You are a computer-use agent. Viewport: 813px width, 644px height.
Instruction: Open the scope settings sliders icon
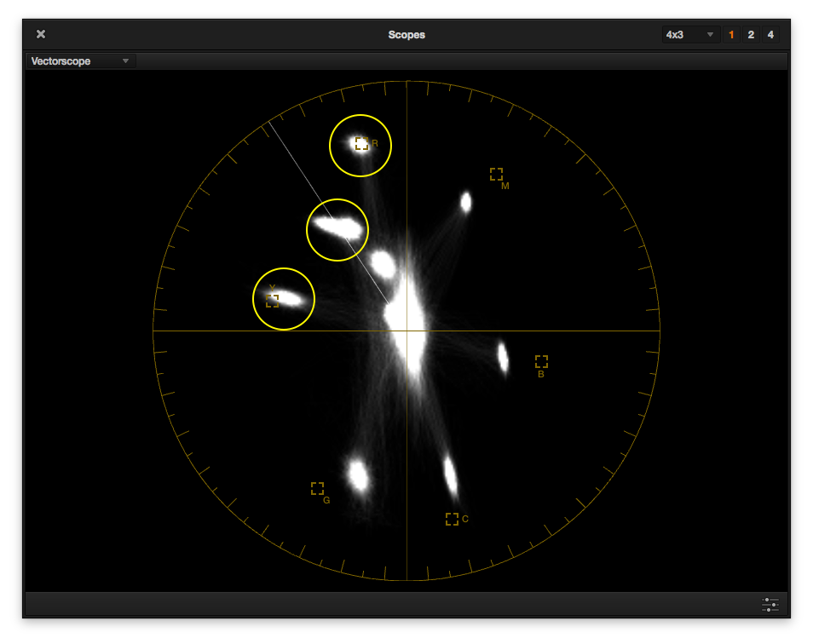coord(770,605)
